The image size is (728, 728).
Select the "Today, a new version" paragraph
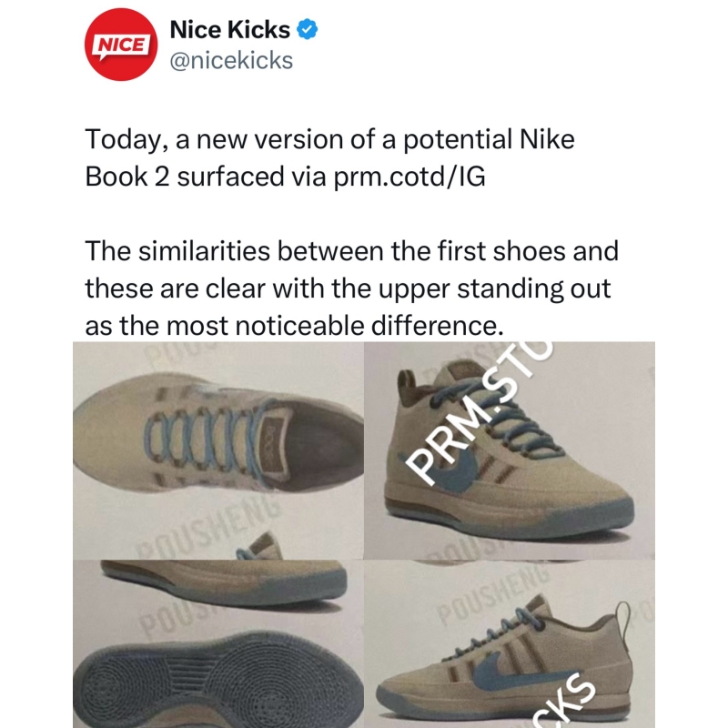[329, 157]
